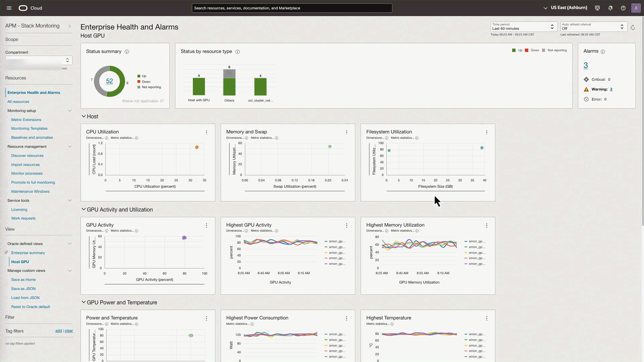This screenshot has height=362, width=644.
Task: Click the resources search field
Action: (292, 8)
